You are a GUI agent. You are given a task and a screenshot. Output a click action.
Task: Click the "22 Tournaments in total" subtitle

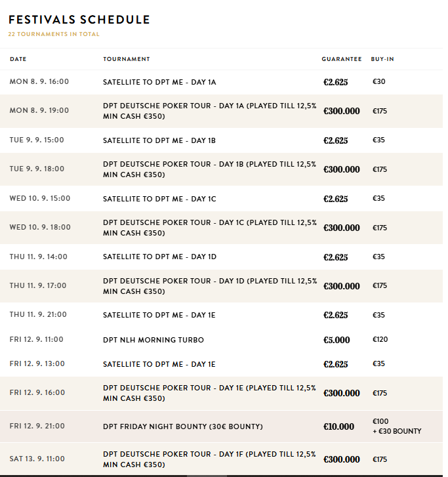54,34
